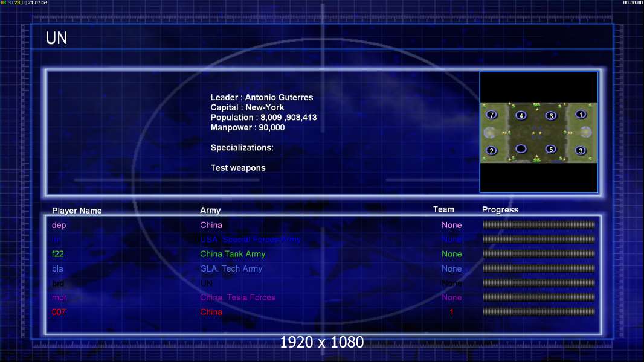This screenshot has height=362, width=644.
Task: Click progress bar for player f22
Action: (x=539, y=254)
